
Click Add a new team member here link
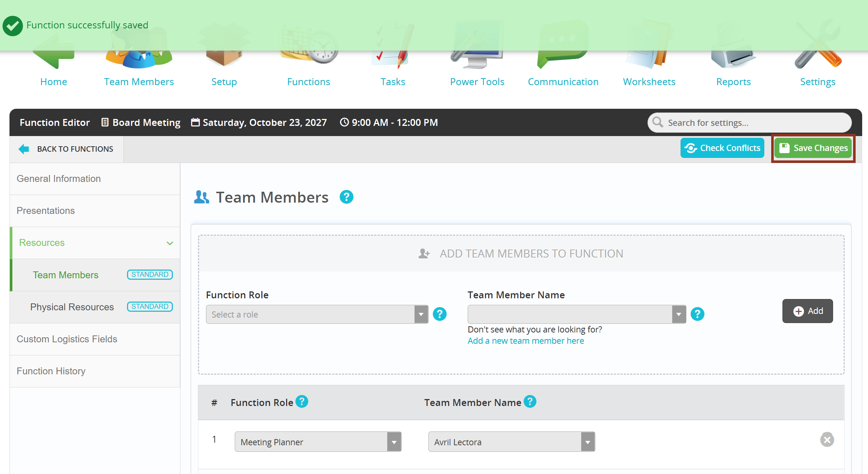tap(526, 341)
